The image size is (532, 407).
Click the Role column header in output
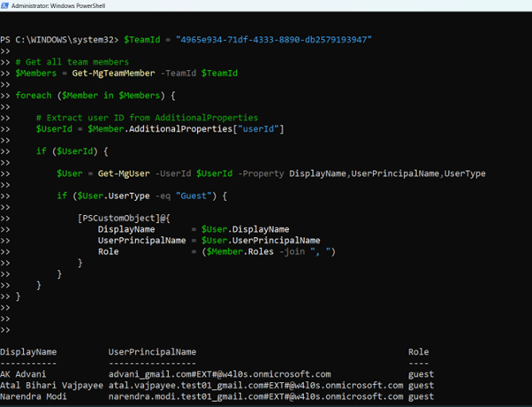click(418, 352)
